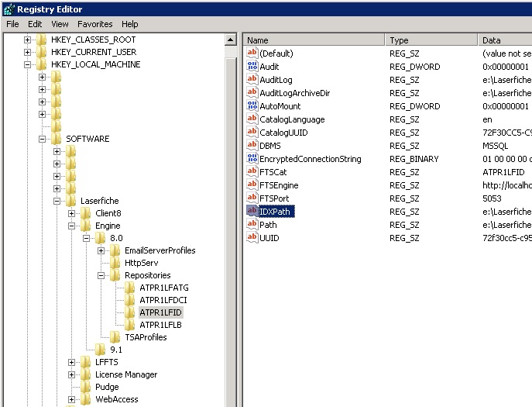This screenshot has width=532, height=407.
Task: Select the Pudge folder icon
Action: click(85, 387)
